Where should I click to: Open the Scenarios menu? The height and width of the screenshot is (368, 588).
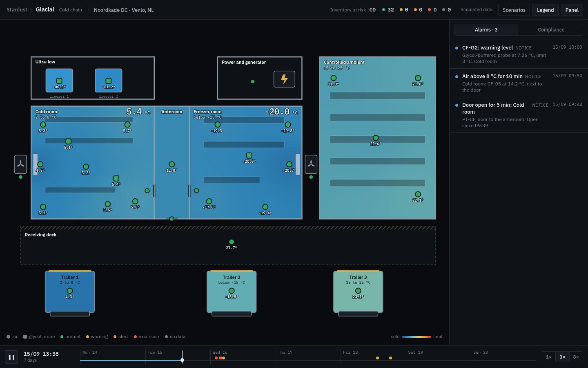click(x=514, y=10)
